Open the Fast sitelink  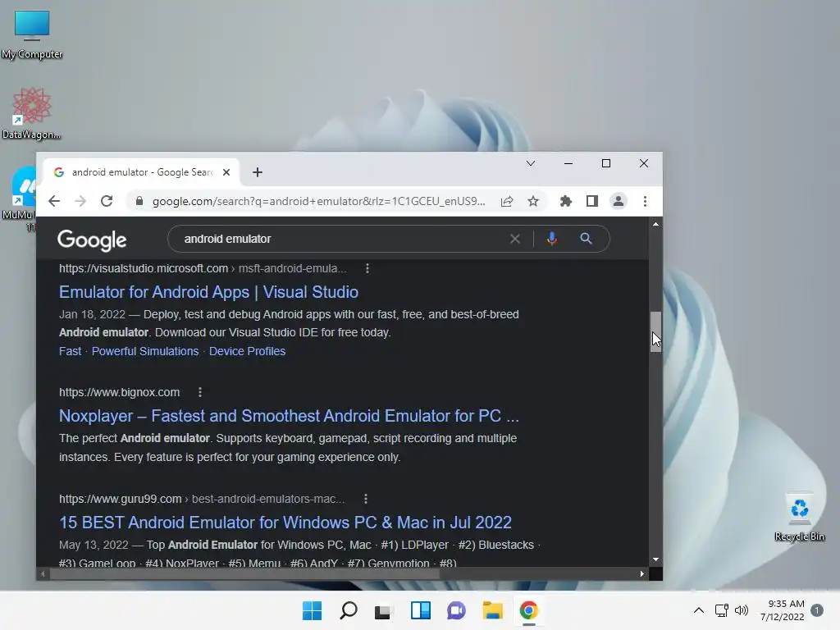tap(71, 351)
